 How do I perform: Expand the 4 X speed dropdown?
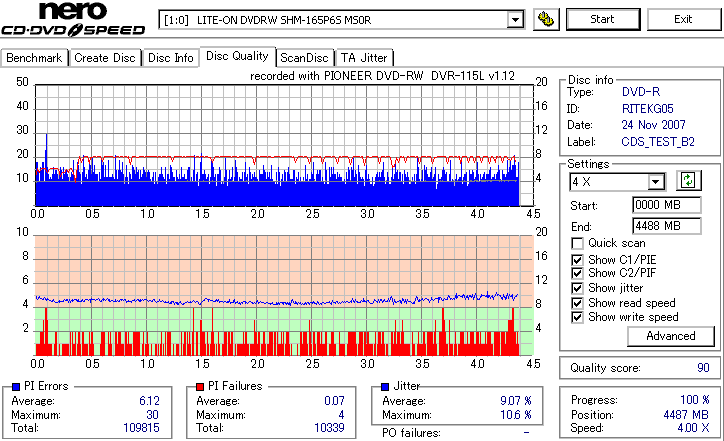pos(655,182)
